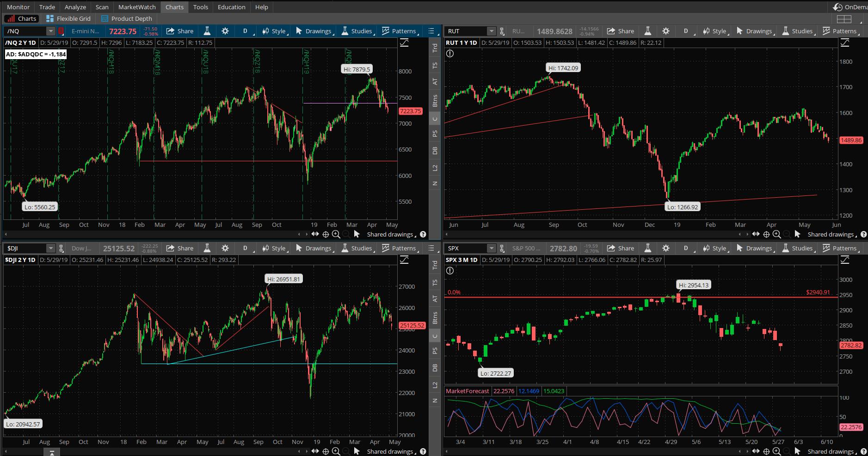Open Style dropdown on the /NQ chart
This screenshot has width=868, height=456.
(274, 31)
